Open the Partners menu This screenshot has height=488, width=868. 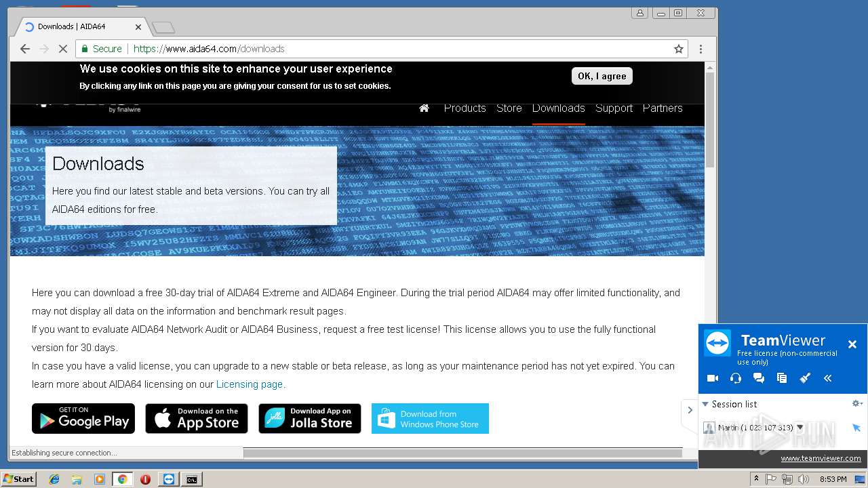[663, 108]
